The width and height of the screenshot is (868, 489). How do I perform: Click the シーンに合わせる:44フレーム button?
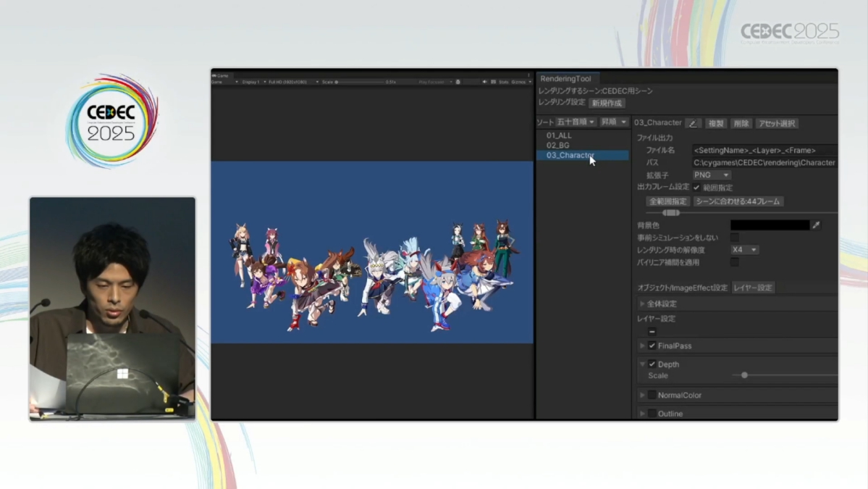[x=738, y=201]
